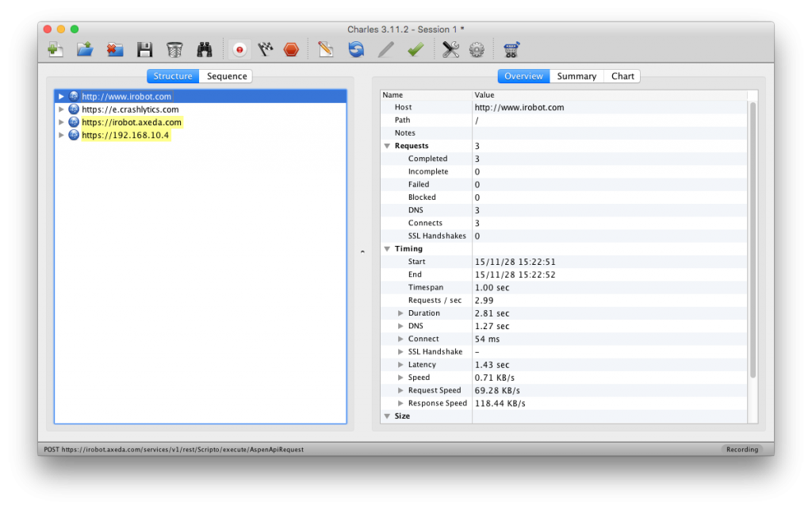This screenshot has width=812, height=510.
Task: Open the Chart tab
Action: pyautogui.click(x=622, y=76)
